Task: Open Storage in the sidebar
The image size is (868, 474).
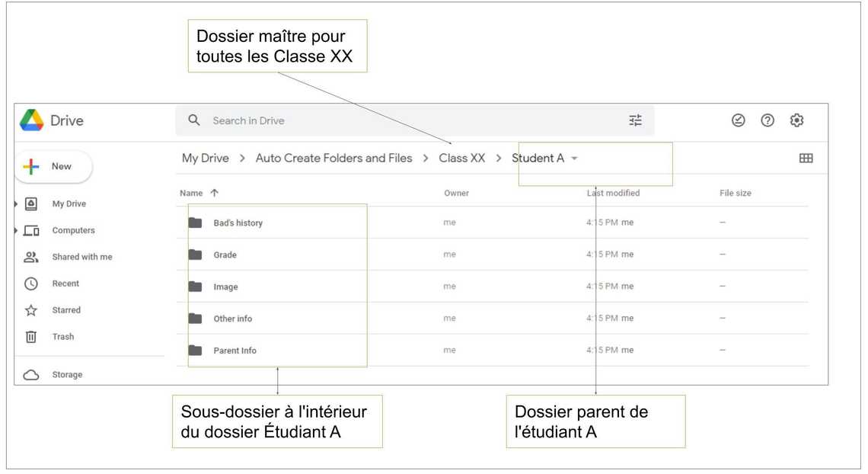Action: [x=67, y=375]
